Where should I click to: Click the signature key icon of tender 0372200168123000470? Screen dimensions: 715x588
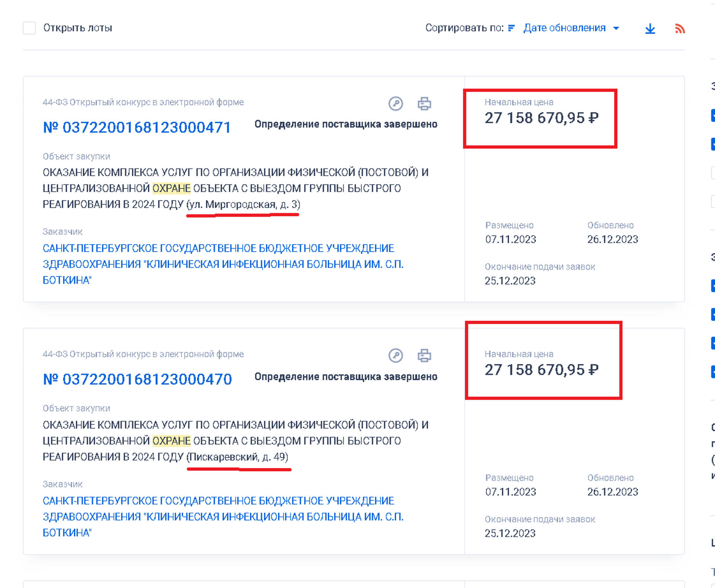pyautogui.click(x=395, y=356)
